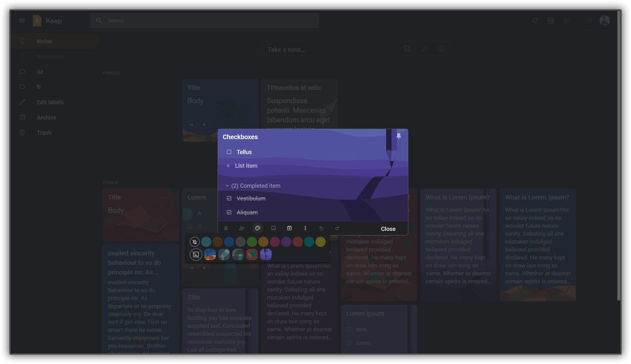This screenshot has width=631, height=364.
Task: Edit the Checkboxes note title
Action: pyautogui.click(x=240, y=137)
